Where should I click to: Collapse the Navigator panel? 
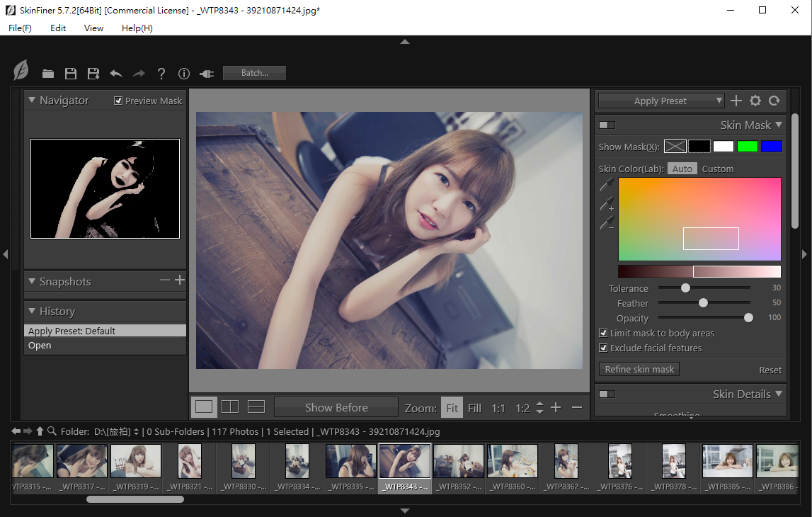(x=32, y=101)
